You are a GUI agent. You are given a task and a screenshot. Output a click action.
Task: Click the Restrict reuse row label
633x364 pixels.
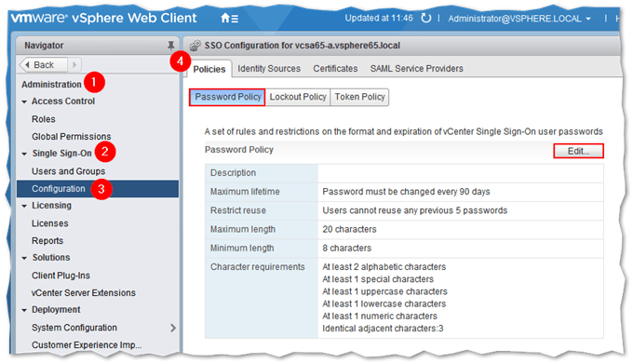(238, 210)
